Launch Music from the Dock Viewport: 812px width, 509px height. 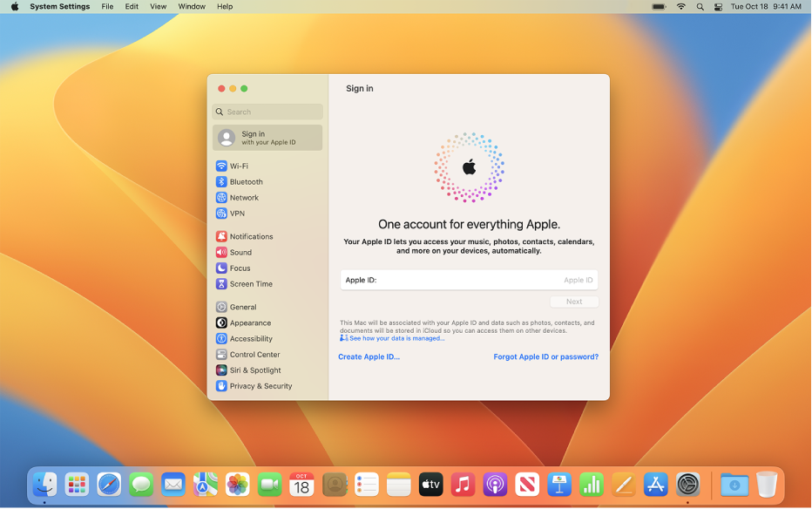tap(462, 485)
